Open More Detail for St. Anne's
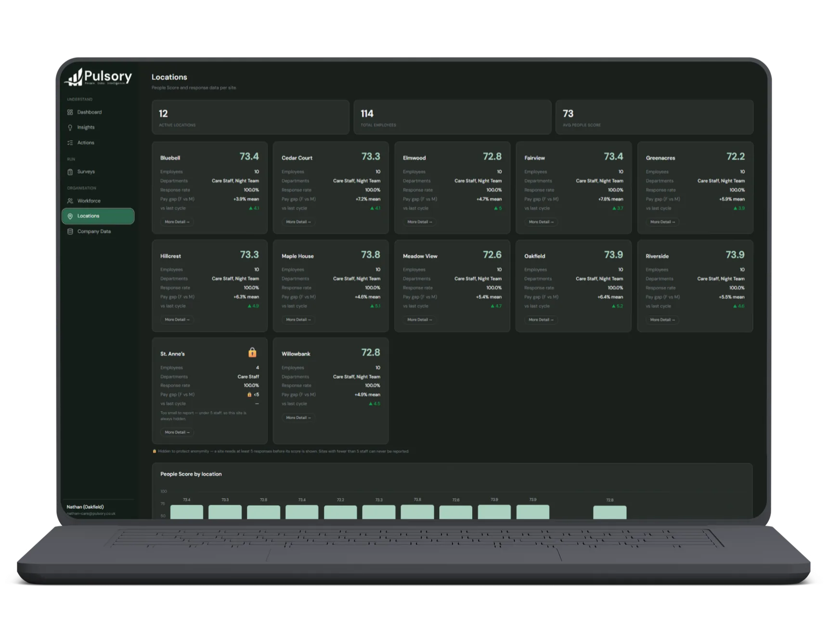 click(177, 432)
